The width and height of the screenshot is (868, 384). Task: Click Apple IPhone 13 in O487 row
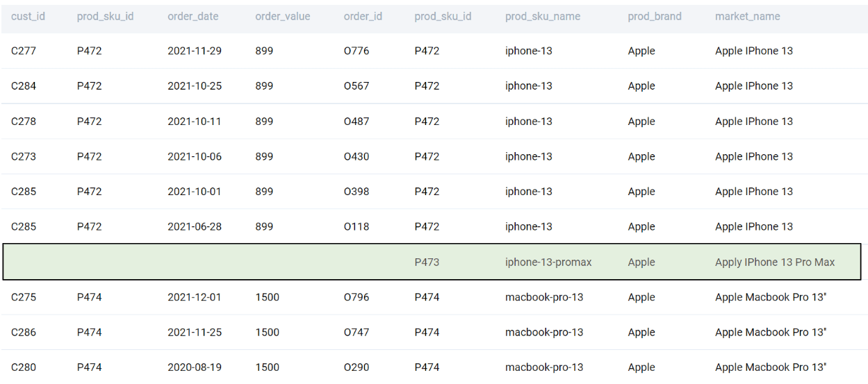(x=754, y=122)
